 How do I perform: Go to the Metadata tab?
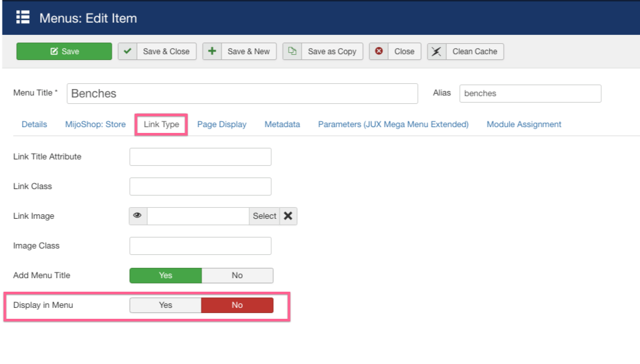282,125
